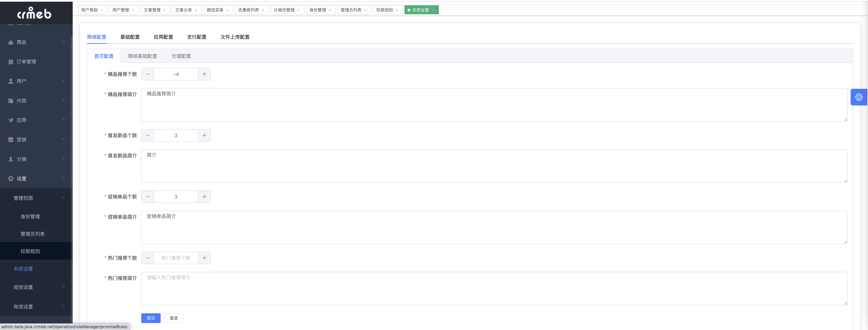Decrease 热门推荐个数 with minus button
Viewport: 868px width, 330px height.
click(x=148, y=258)
